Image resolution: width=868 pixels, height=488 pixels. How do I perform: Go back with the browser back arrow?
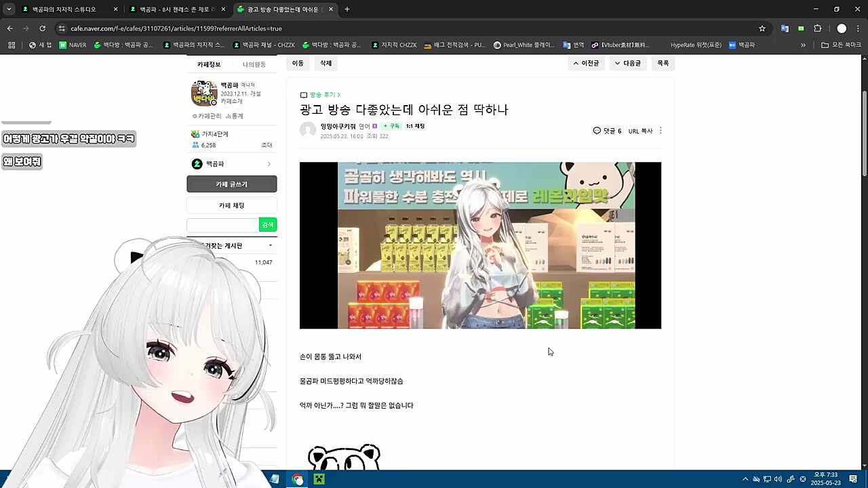[x=9, y=28]
